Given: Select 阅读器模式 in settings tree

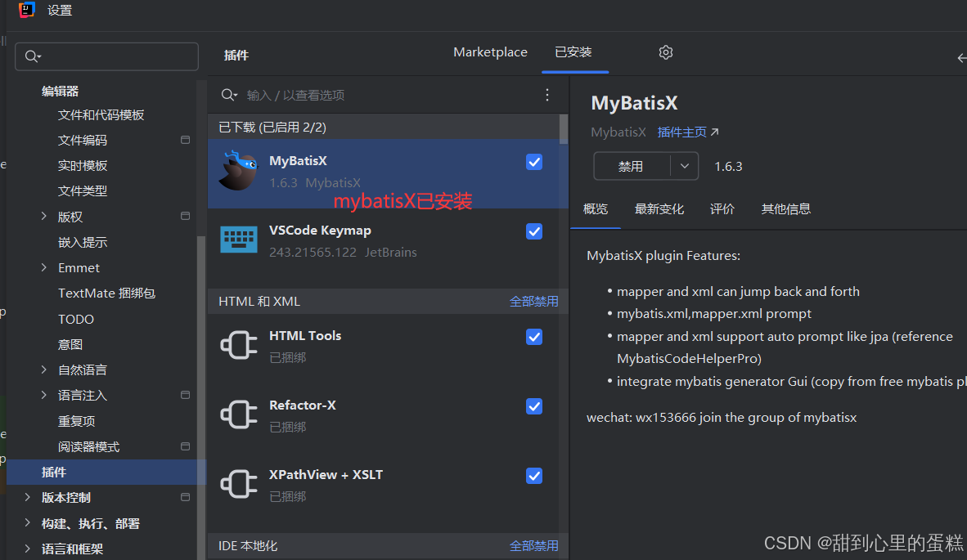Looking at the screenshot, I should [89, 446].
